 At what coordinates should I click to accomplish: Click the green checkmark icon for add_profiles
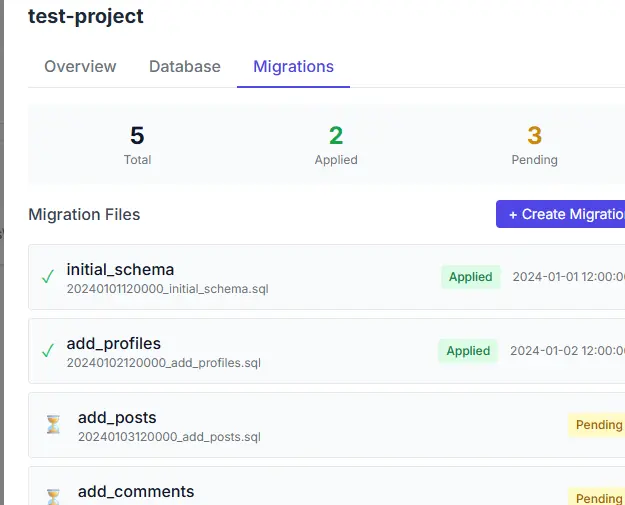coord(48,351)
